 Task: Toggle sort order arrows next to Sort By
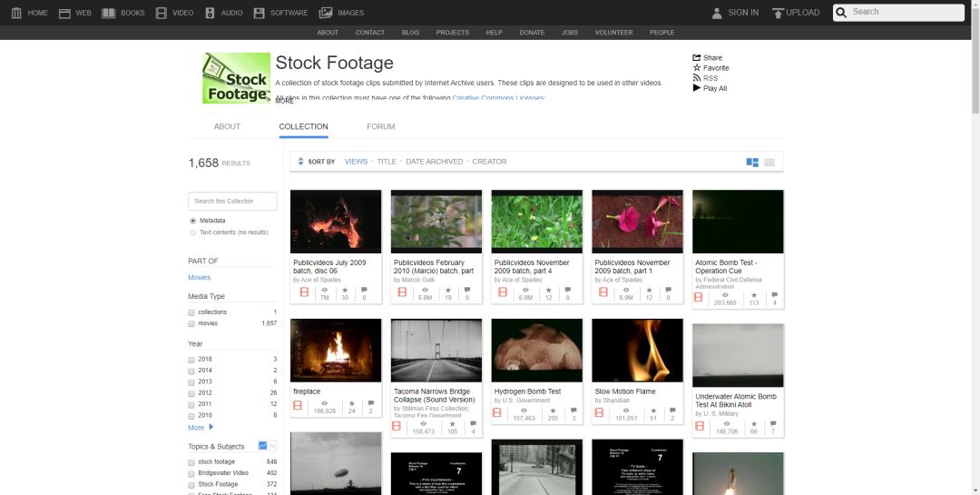click(300, 162)
